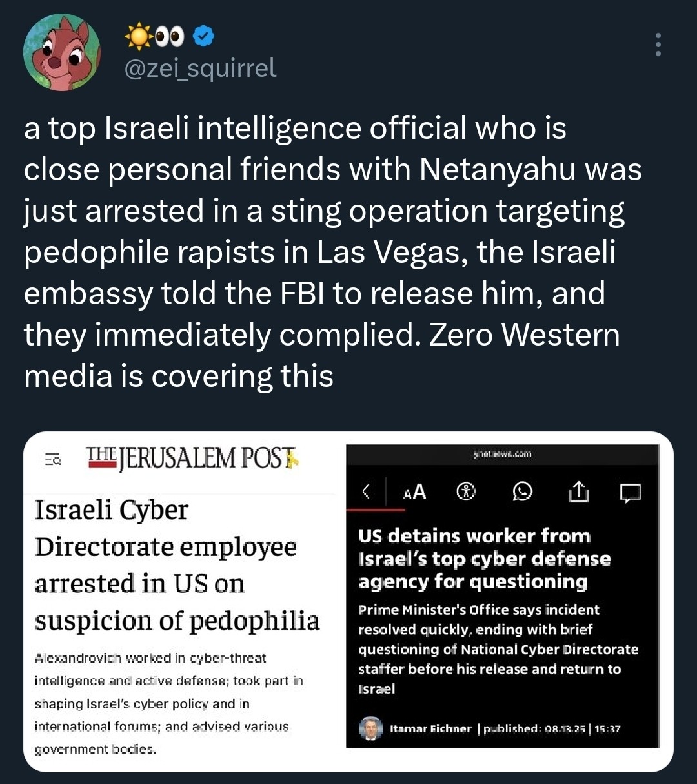Click the ynetnews.com address label

point(502,454)
